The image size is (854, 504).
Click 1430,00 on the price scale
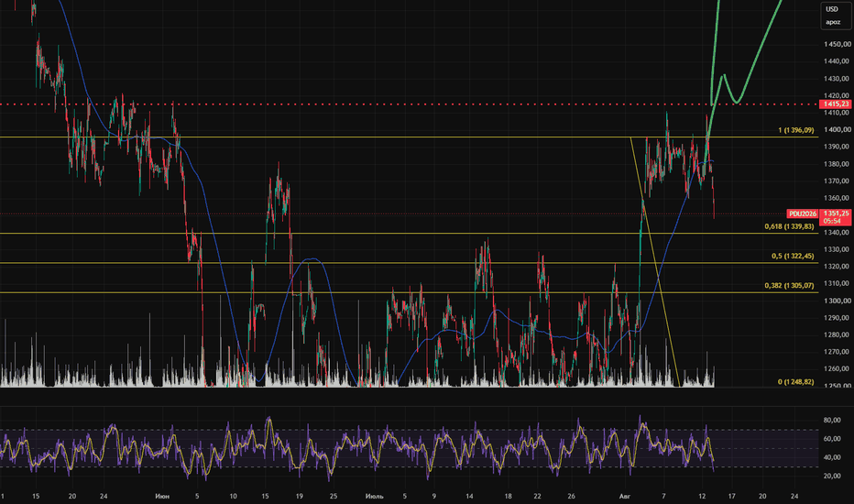(x=837, y=79)
